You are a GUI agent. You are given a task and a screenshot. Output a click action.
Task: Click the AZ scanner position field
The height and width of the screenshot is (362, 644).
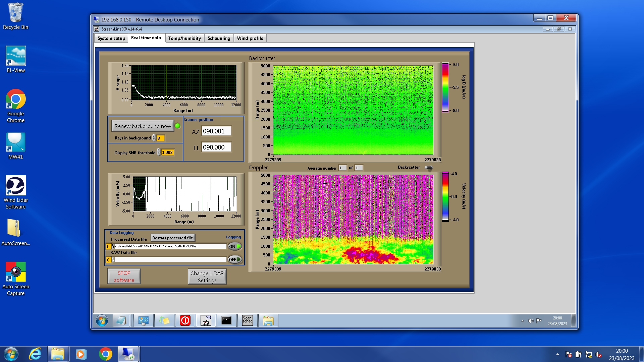pyautogui.click(x=216, y=131)
